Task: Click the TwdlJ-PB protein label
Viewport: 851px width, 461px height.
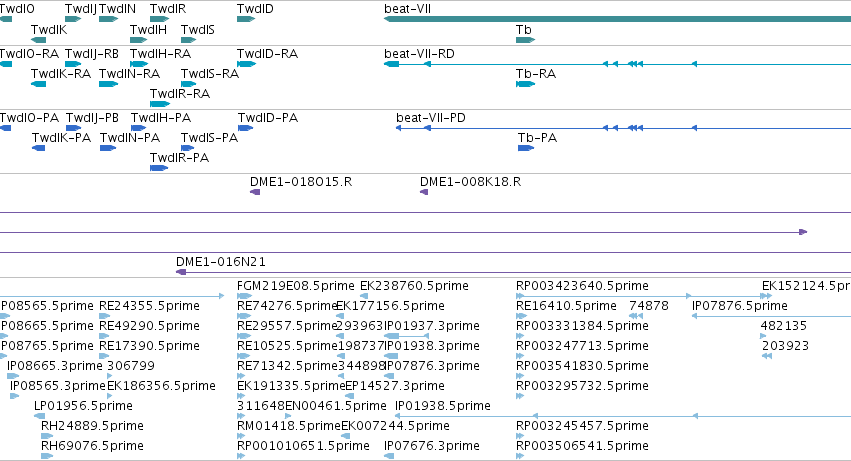Action: pos(92,118)
